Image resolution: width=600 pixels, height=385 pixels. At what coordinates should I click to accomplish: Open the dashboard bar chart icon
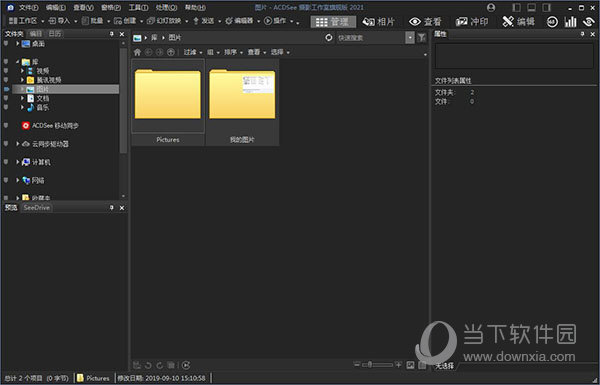click(x=570, y=22)
